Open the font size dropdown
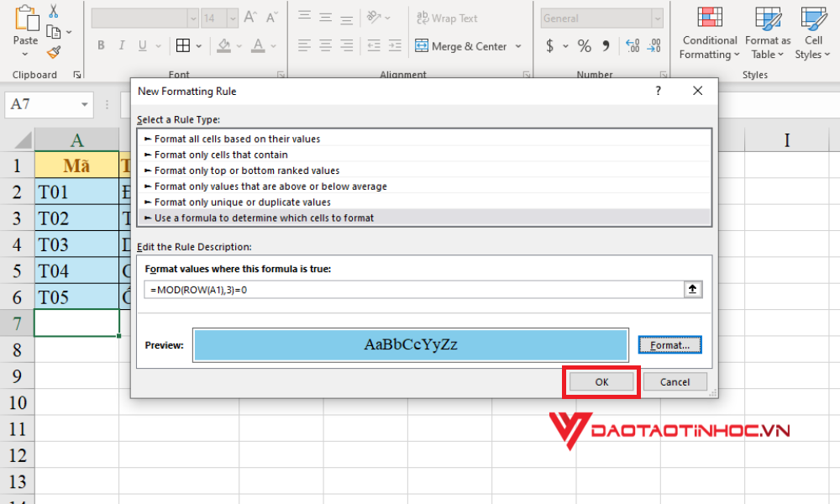The width and height of the screenshot is (840, 504). click(233, 18)
